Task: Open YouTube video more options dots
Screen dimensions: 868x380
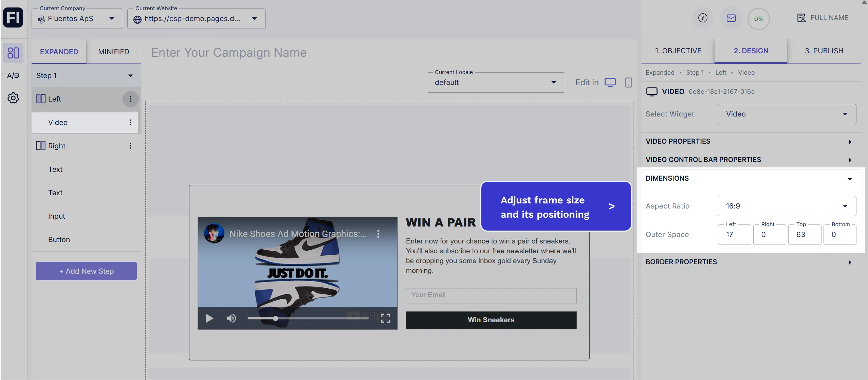Action: 378,234
